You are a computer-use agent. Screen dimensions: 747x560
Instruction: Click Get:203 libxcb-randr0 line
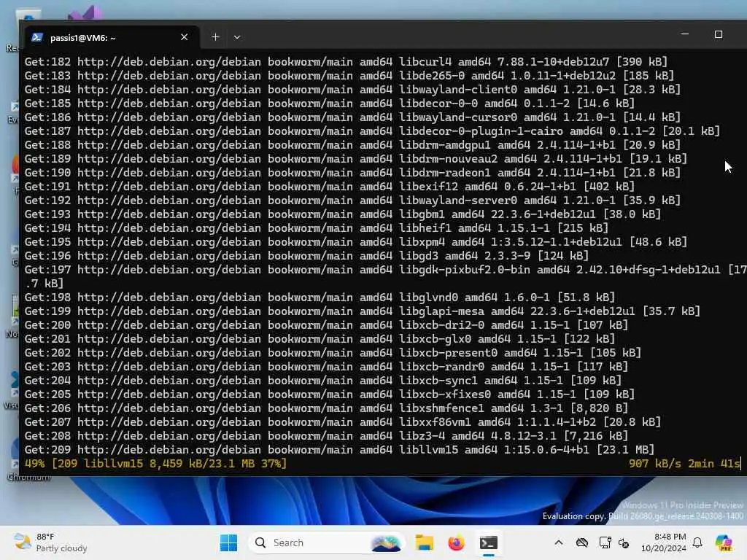(x=326, y=367)
